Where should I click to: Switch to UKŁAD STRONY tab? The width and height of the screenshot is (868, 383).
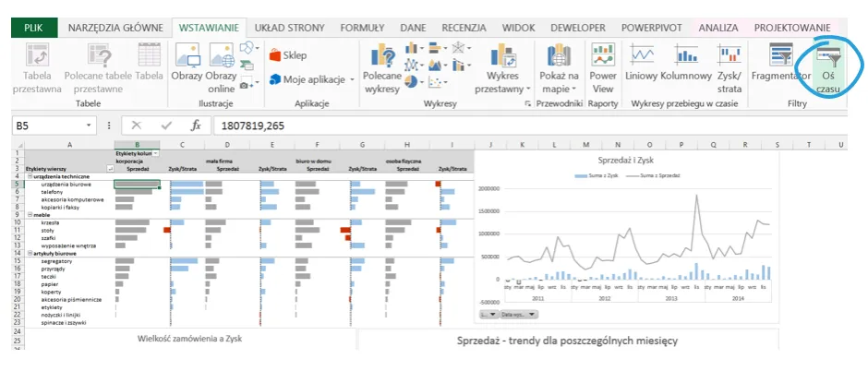tap(289, 27)
